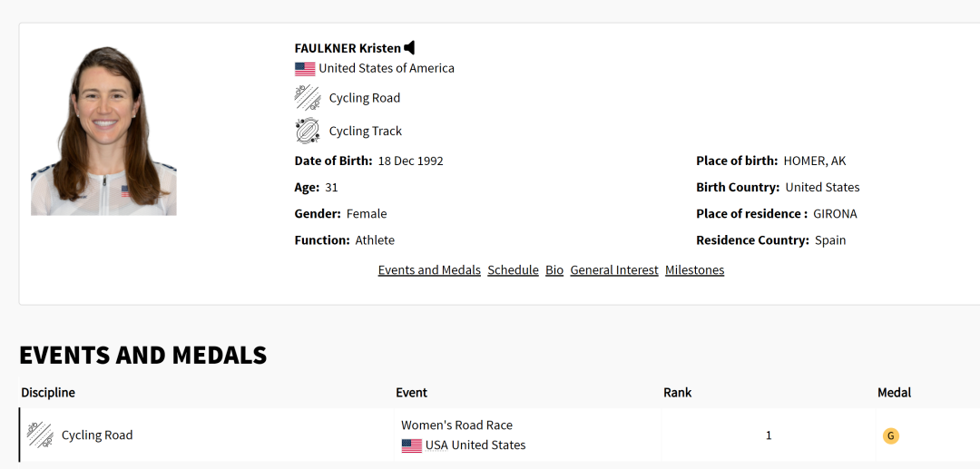Select the Cycling Road discipline icon in profile
Viewport: 980px width, 469px height.
click(x=307, y=98)
